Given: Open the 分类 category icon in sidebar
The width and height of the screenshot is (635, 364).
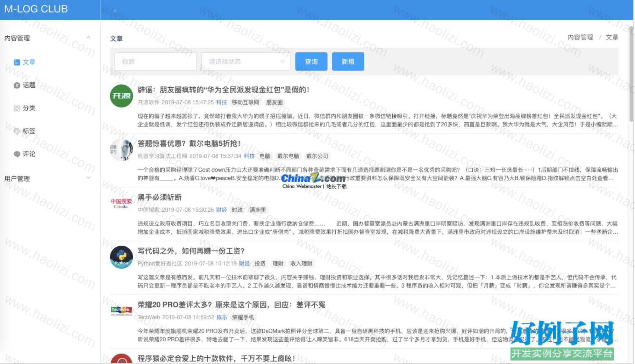Looking at the screenshot, I should click(17, 108).
